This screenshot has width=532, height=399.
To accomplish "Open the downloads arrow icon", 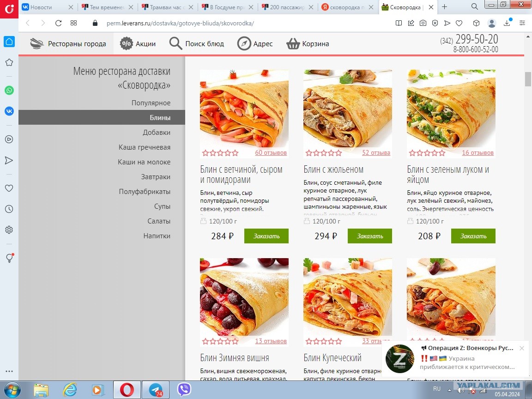I will click(507, 23).
